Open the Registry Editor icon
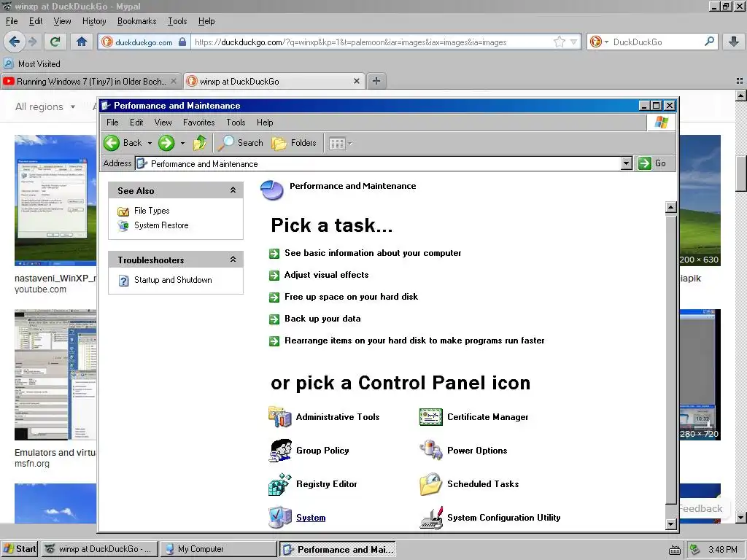This screenshot has height=560, width=747. [279, 484]
